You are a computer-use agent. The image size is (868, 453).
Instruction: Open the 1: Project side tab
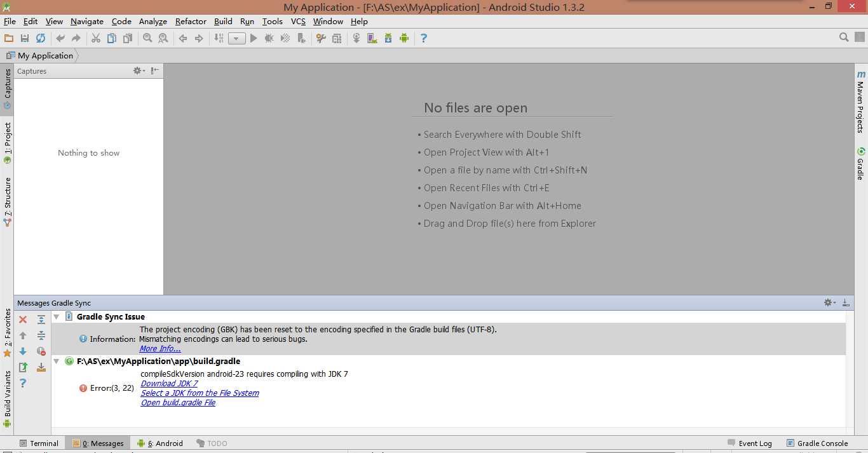click(x=7, y=144)
